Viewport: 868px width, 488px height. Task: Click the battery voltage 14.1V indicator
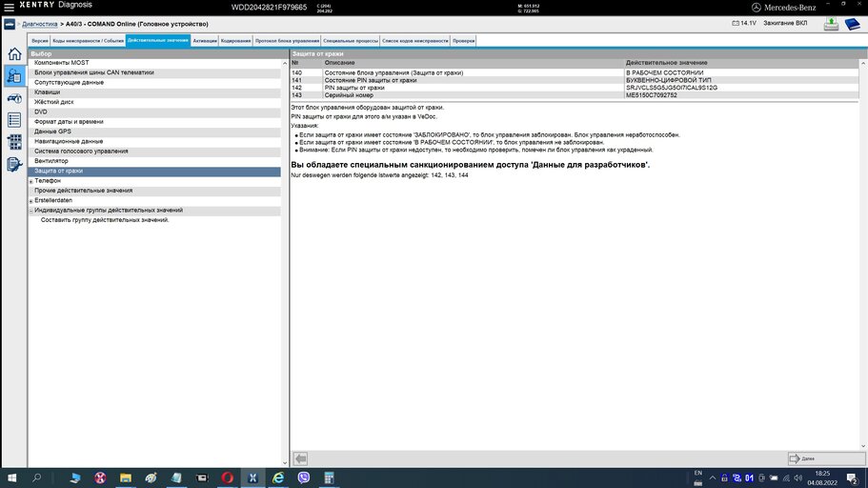[x=744, y=23]
